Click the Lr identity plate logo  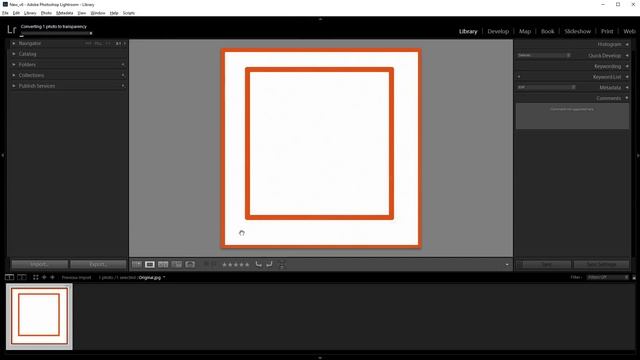click(11, 29)
